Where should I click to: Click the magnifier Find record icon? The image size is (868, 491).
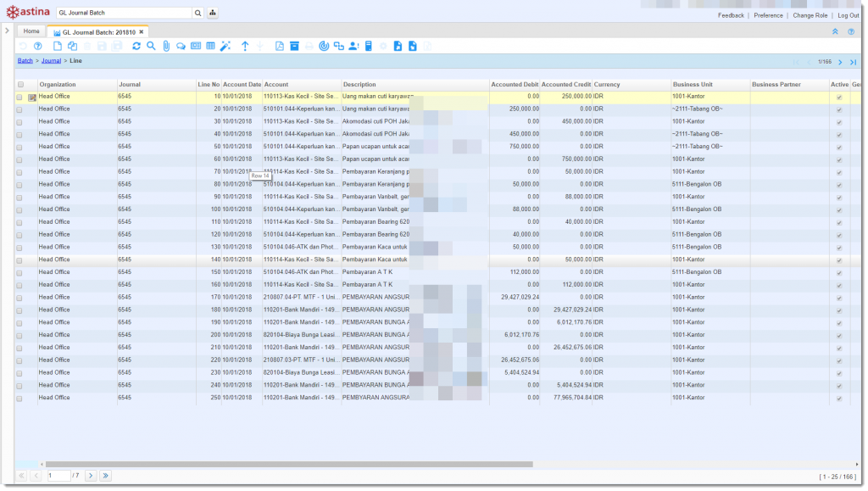[x=151, y=46]
